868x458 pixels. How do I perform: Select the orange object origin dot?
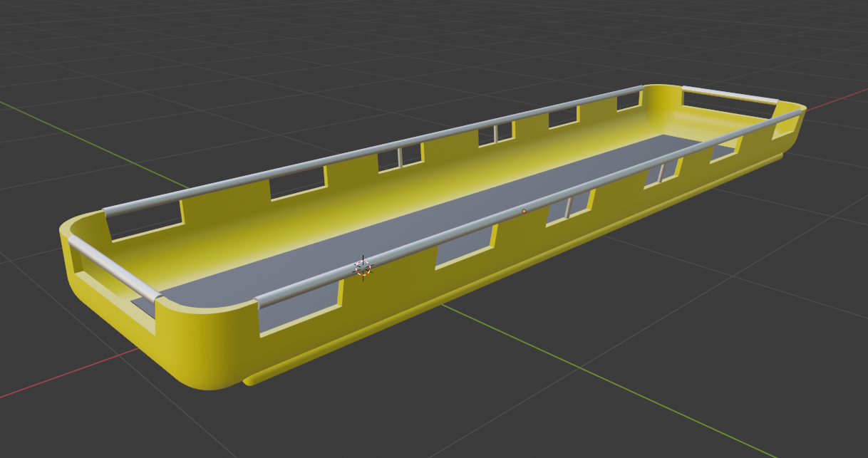point(525,211)
